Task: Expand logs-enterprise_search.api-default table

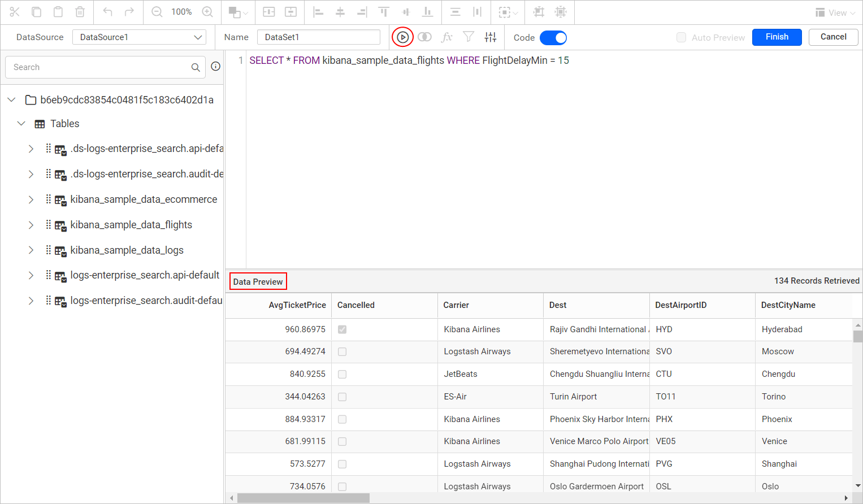Action: coord(31,275)
